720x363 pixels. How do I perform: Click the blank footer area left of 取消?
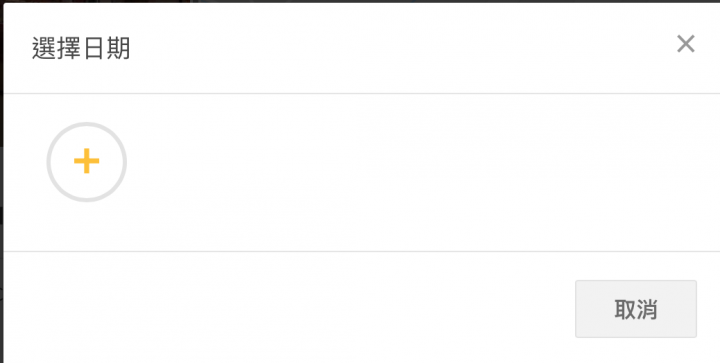[289, 307]
